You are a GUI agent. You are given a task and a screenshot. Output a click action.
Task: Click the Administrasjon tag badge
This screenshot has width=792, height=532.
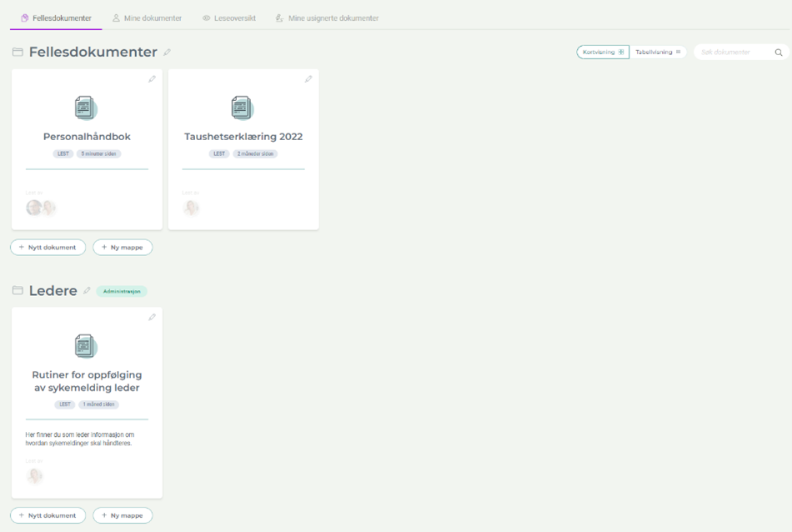[x=122, y=291]
